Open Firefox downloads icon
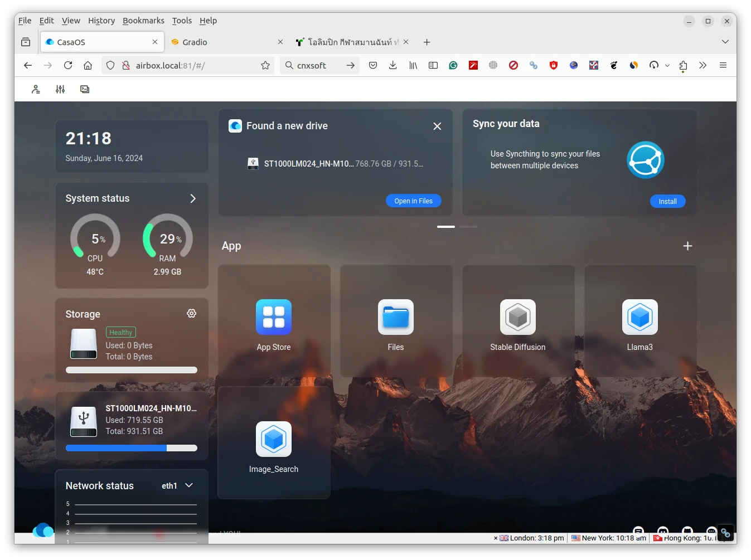The height and width of the screenshot is (560, 751). [393, 65]
